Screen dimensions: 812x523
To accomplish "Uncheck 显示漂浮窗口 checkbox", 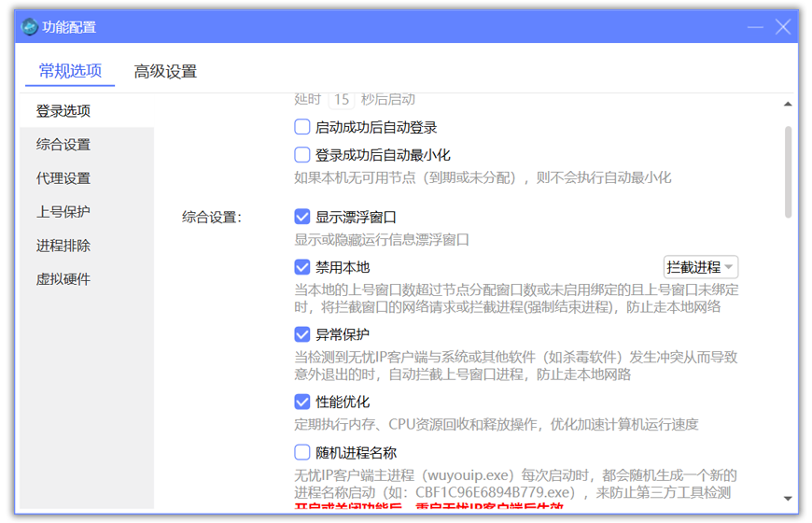I will coord(302,217).
